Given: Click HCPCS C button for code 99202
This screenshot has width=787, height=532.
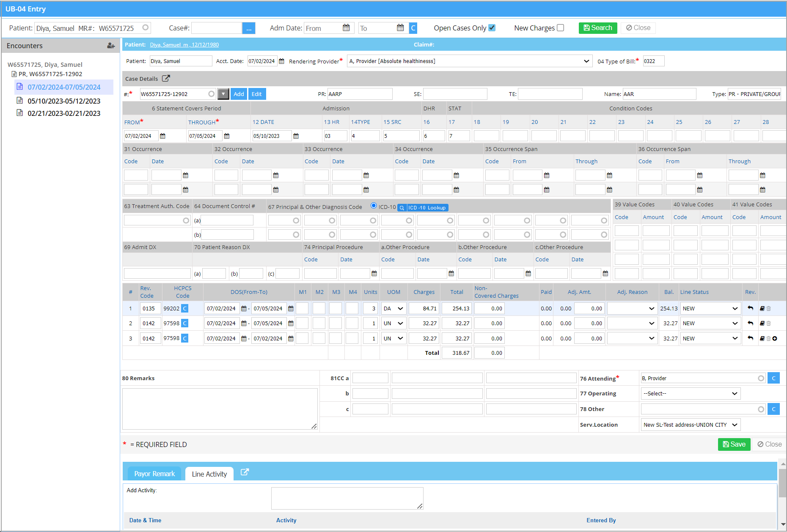Looking at the screenshot, I should 185,309.
